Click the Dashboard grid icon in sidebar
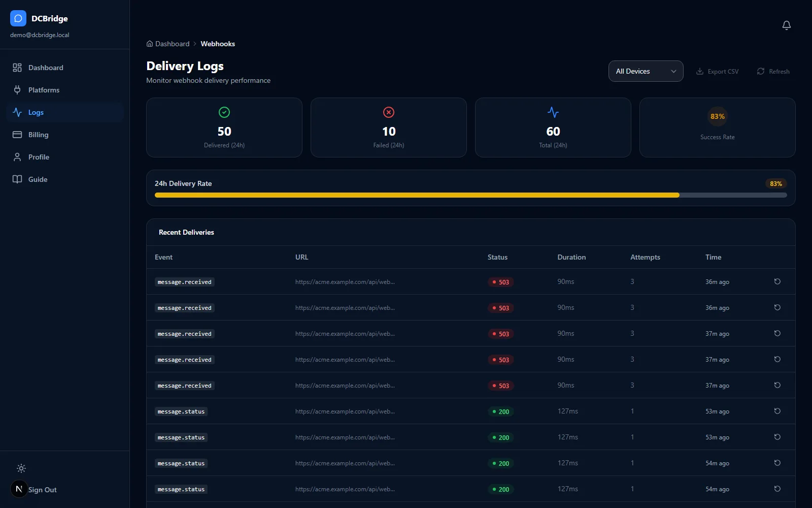The height and width of the screenshot is (508, 812). coord(17,68)
